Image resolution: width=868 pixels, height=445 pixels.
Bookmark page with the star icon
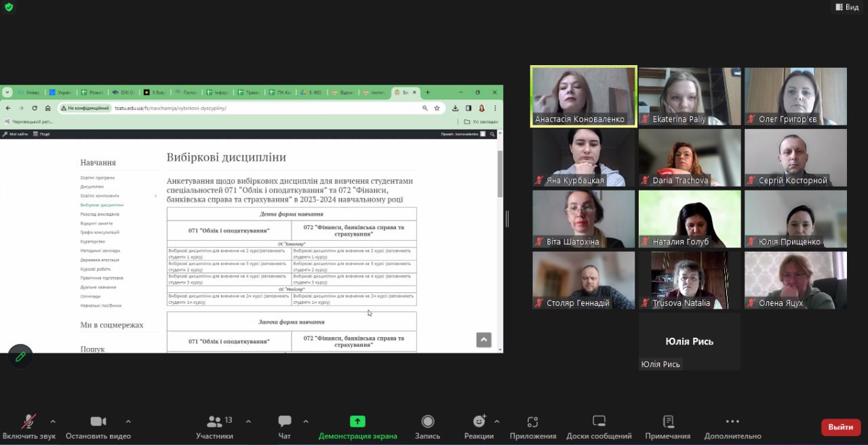click(437, 108)
